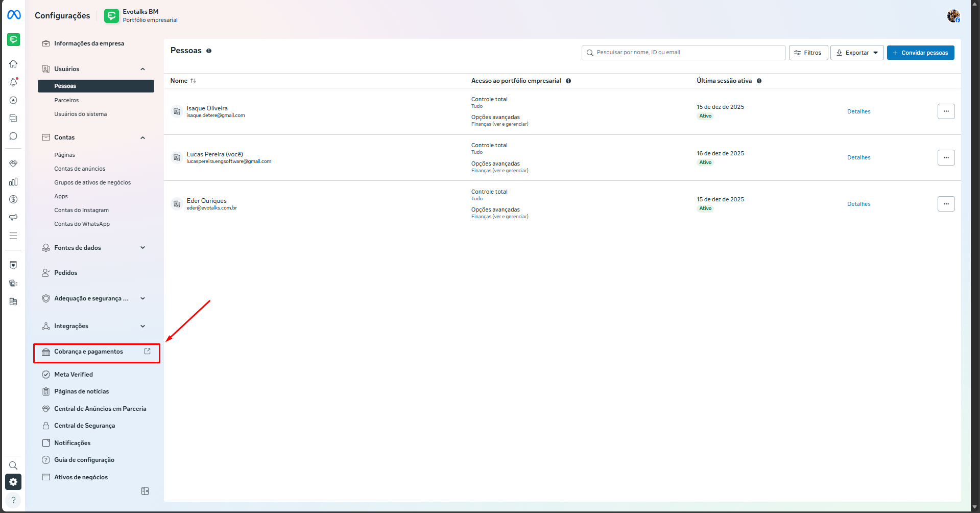Open the Exportar dropdown
The image size is (980, 513).
[x=856, y=53]
